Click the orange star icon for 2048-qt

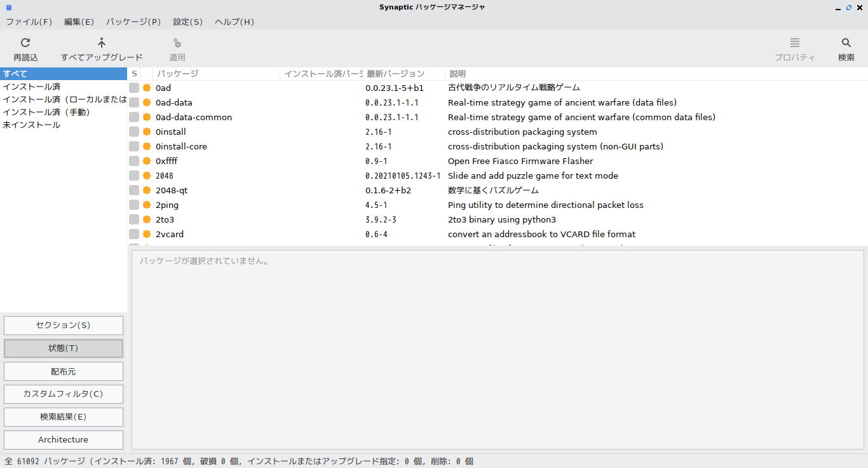(x=147, y=190)
